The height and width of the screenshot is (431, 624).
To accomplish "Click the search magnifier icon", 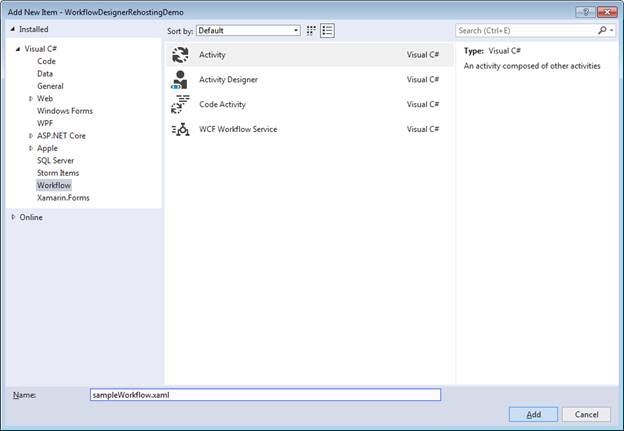I will click(602, 30).
